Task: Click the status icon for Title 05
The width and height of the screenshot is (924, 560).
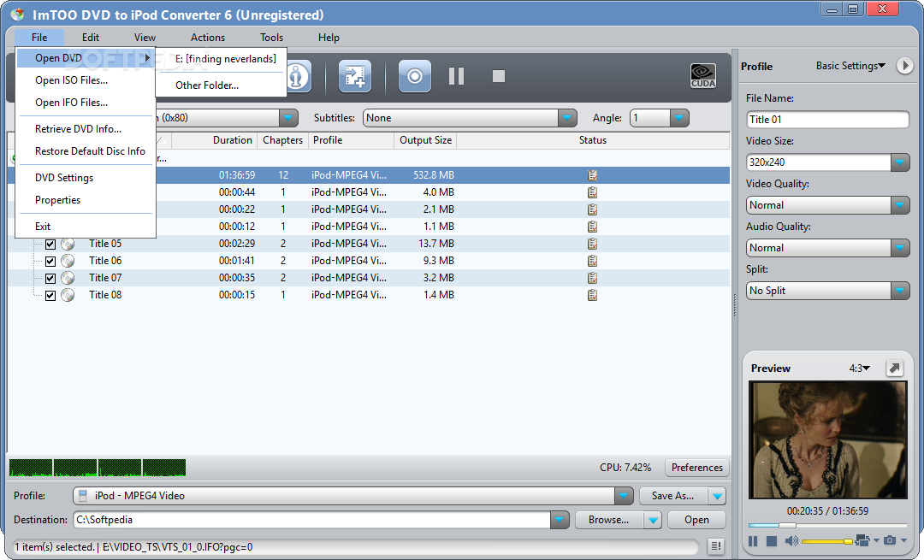Action: [x=592, y=243]
